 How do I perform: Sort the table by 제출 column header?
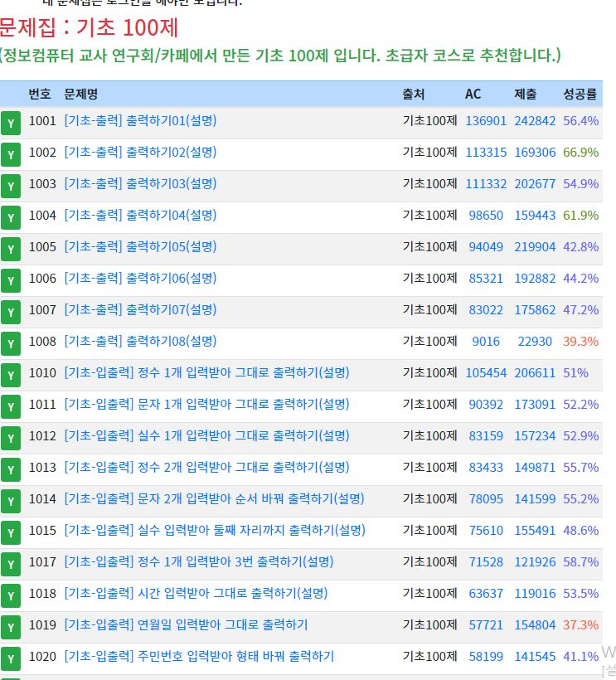point(526,94)
